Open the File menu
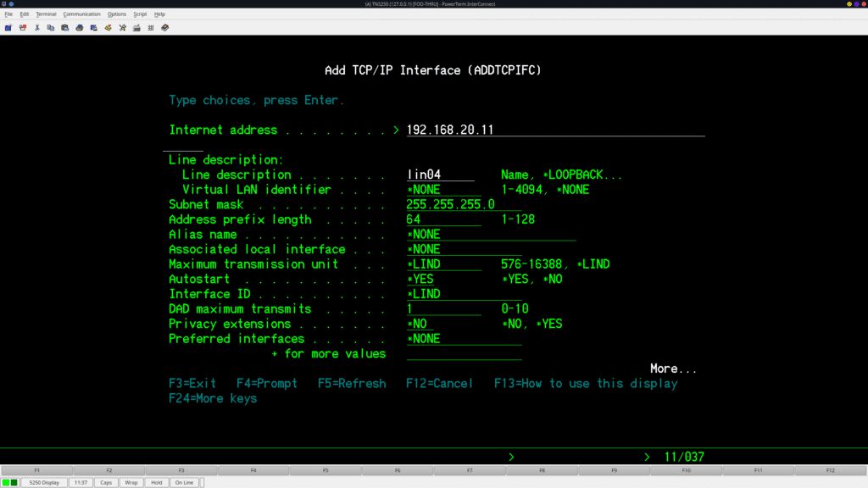Image resolution: width=868 pixels, height=488 pixels. click(x=8, y=14)
